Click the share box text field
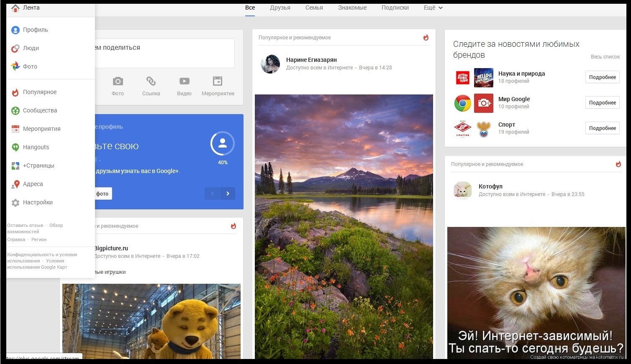This screenshot has width=631, height=364. click(x=164, y=53)
